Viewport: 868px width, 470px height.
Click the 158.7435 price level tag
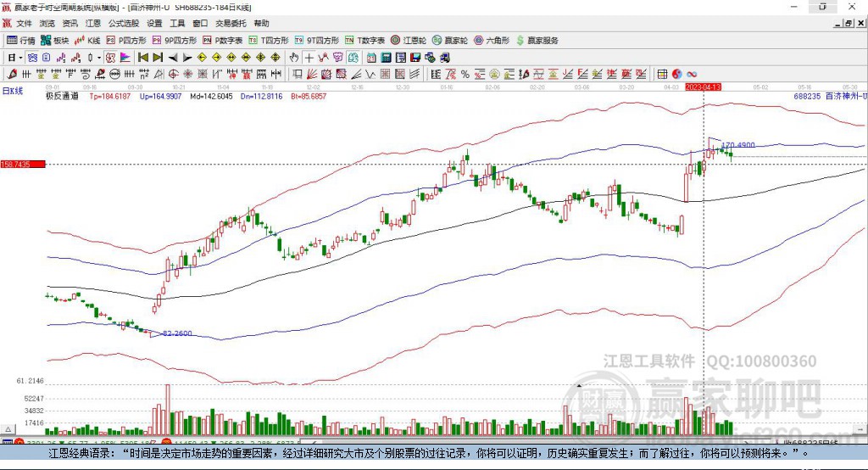click(23, 165)
